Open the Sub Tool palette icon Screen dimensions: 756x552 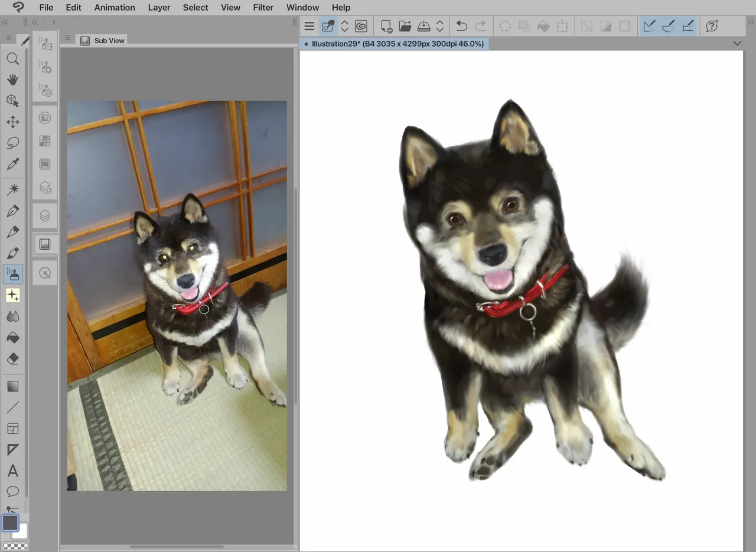click(x=45, y=44)
